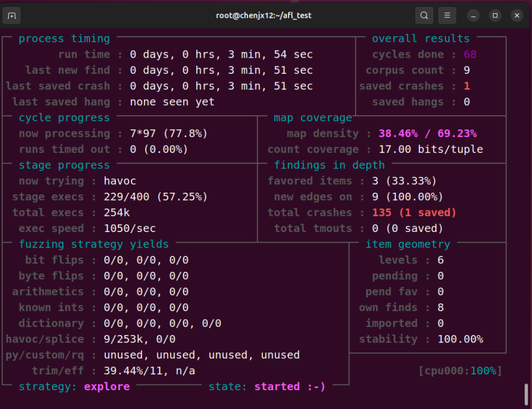
Task: Select the last saved crash time value
Action: (x=221, y=86)
